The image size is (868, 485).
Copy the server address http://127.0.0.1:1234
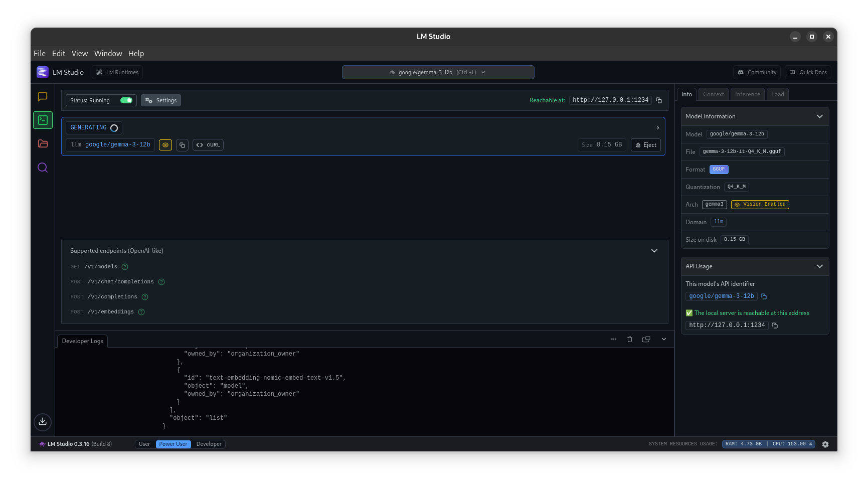click(659, 100)
